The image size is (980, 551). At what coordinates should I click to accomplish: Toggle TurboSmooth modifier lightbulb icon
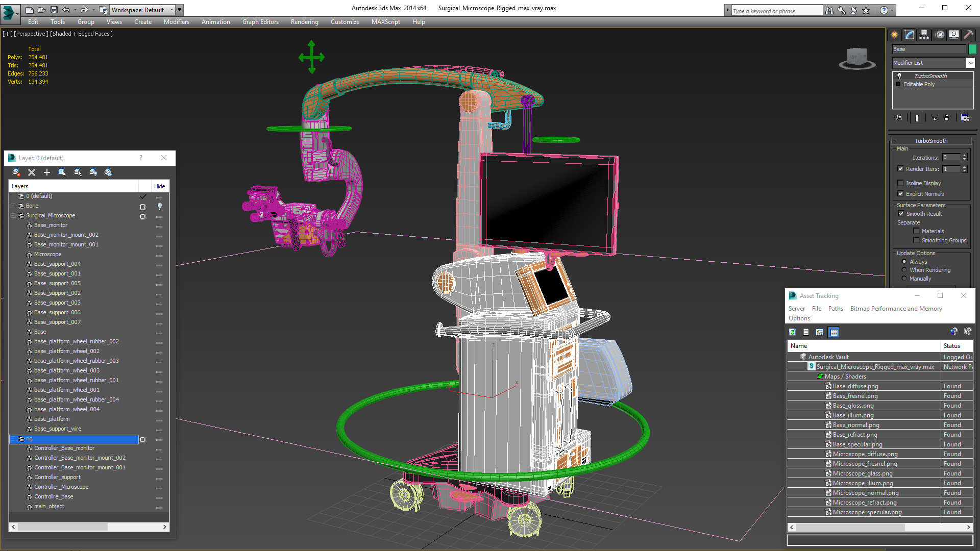point(899,76)
